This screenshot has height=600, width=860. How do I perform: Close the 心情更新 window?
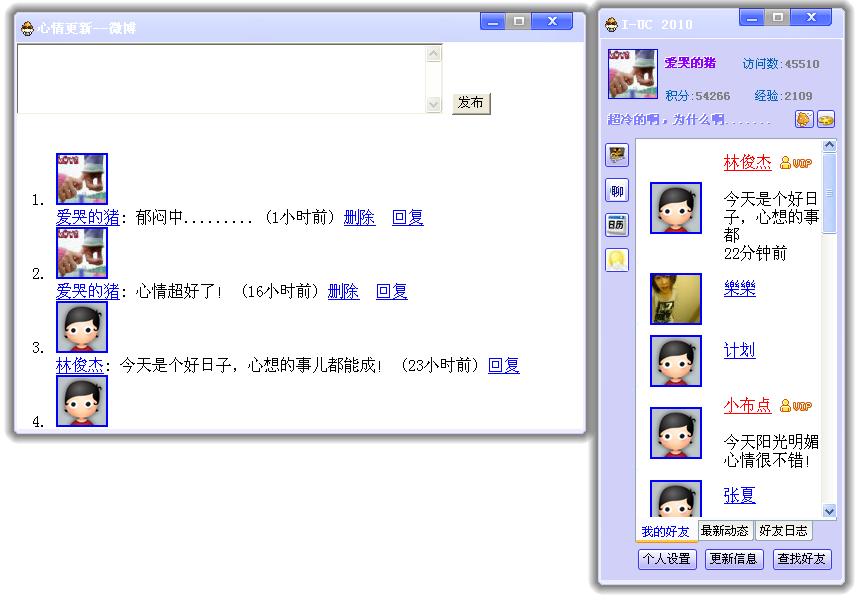point(552,21)
